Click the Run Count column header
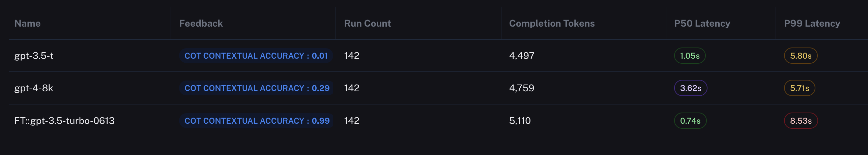This screenshot has height=155, width=868. coord(367,23)
